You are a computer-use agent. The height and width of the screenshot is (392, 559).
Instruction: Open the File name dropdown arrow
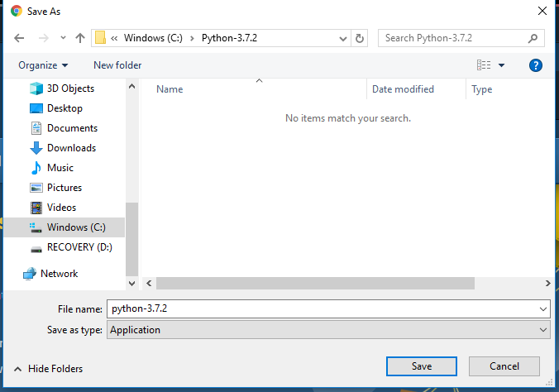(543, 309)
